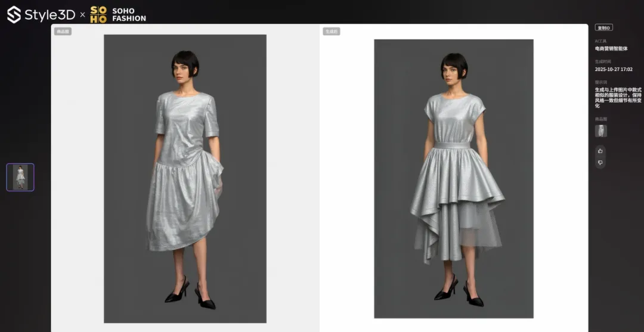
Task: Click the Style3D hexagon logo icon
Action: point(14,14)
